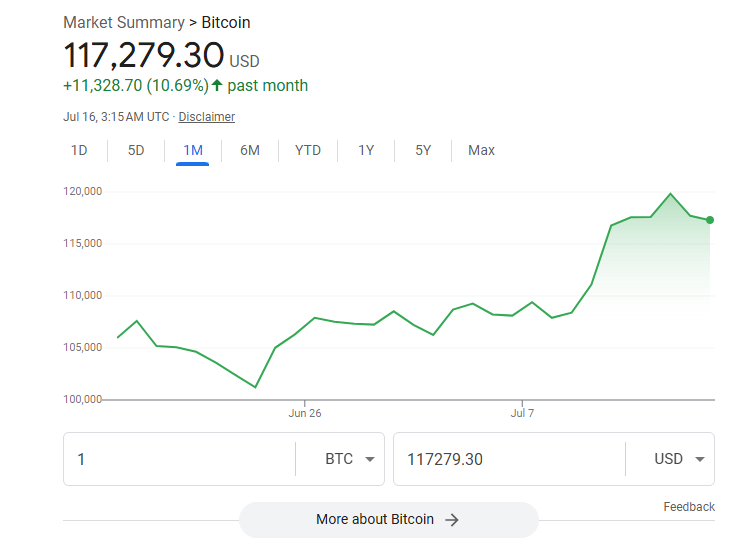Open the USD currency dropdown
Screen dimensions: 750x549
(x=679, y=459)
